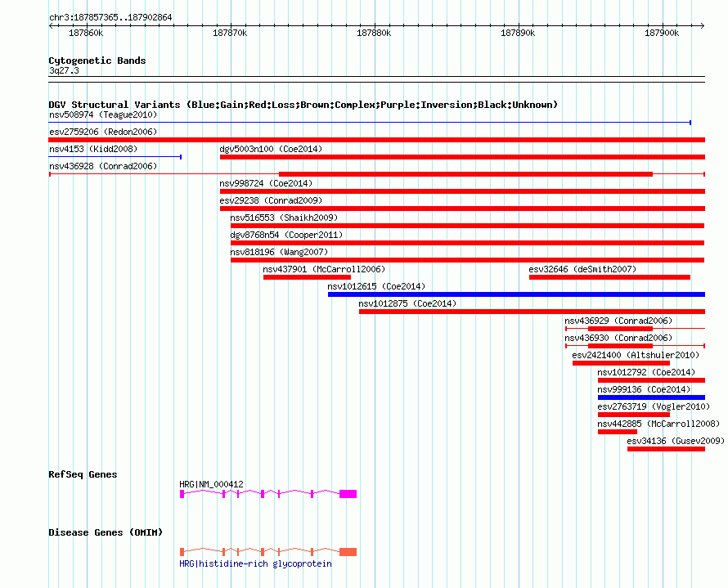Screen dimensions: 728x588
Task: Click the 187860k ruler position label
Action: coord(86,33)
